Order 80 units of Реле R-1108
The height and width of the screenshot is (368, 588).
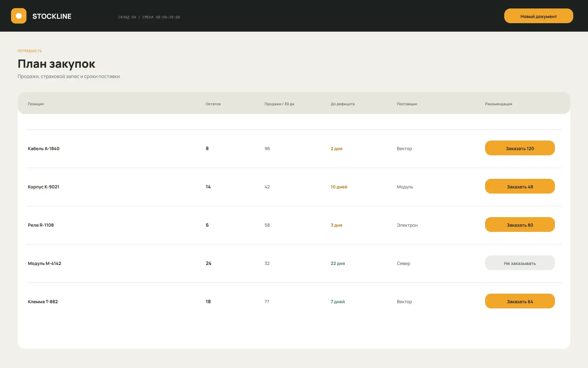pyautogui.click(x=520, y=224)
